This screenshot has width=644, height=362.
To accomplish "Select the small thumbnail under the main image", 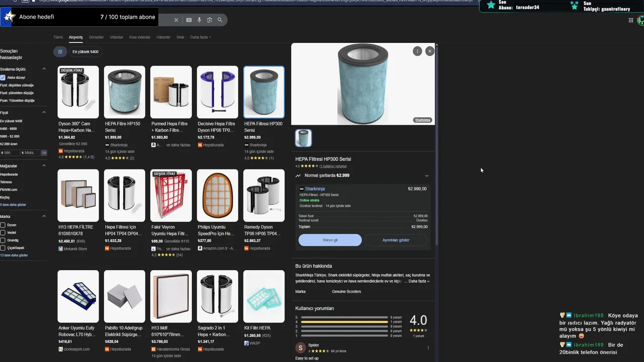I will (303, 138).
